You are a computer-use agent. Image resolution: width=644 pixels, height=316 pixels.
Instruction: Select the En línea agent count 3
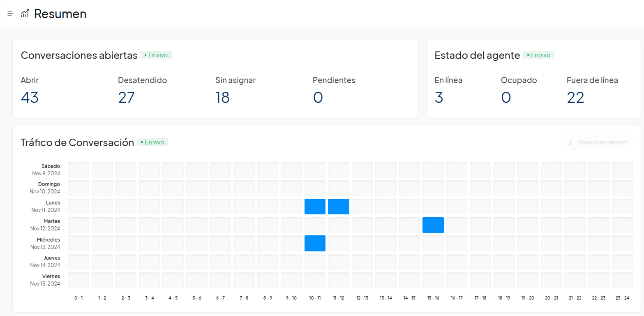(439, 98)
